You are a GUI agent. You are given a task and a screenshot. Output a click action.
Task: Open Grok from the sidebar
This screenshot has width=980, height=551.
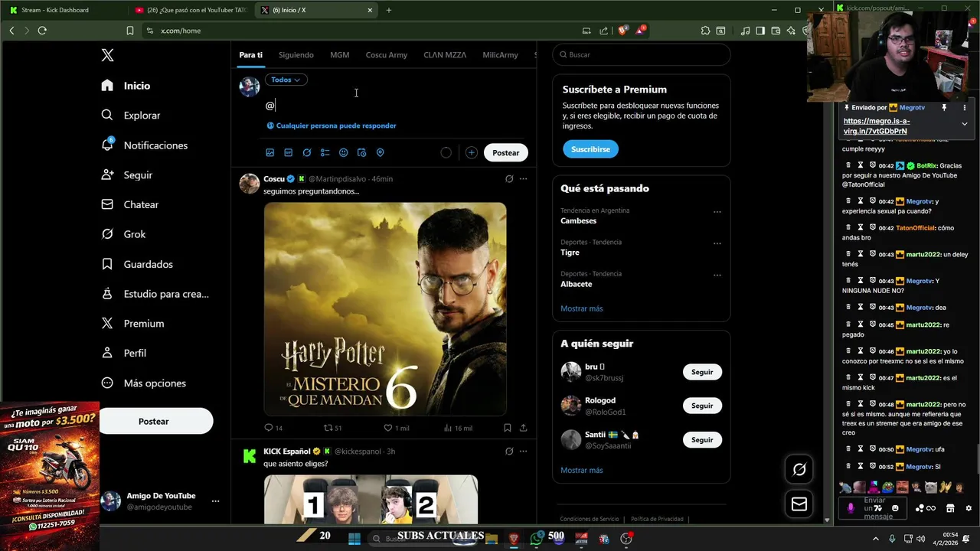pos(123,234)
